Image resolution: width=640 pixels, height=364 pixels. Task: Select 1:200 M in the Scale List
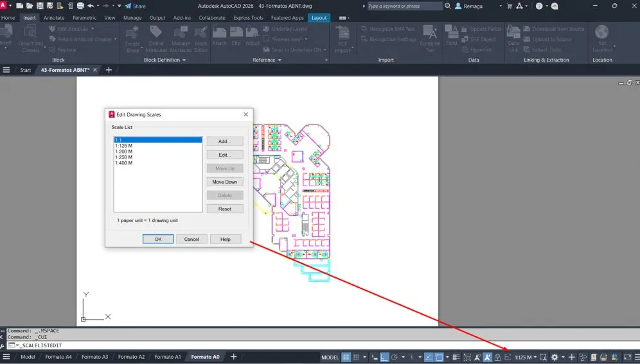tap(123, 152)
